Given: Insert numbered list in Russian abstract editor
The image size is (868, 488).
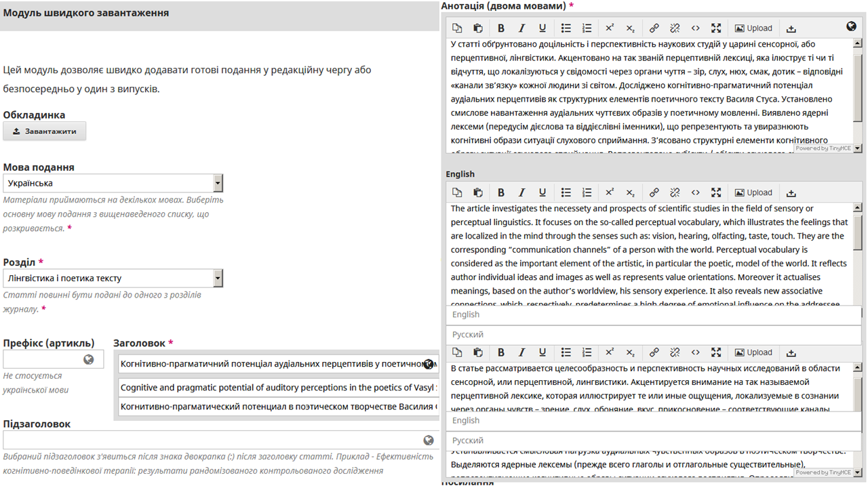Looking at the screenshot, I should (587, 352).
